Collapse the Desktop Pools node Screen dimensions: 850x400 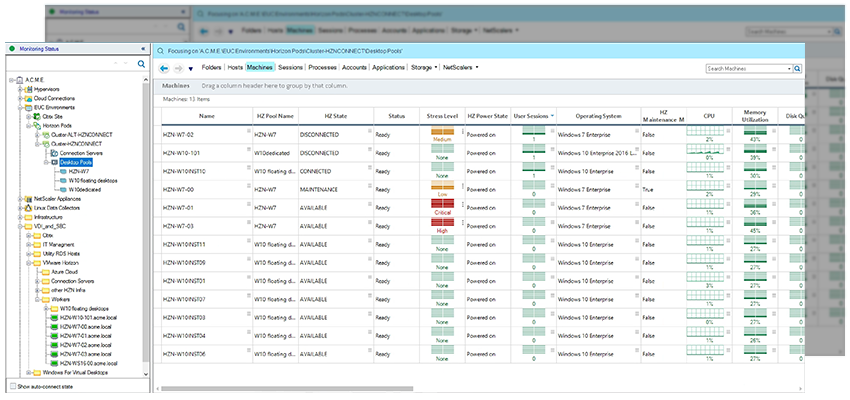click(x=46, y=163)
